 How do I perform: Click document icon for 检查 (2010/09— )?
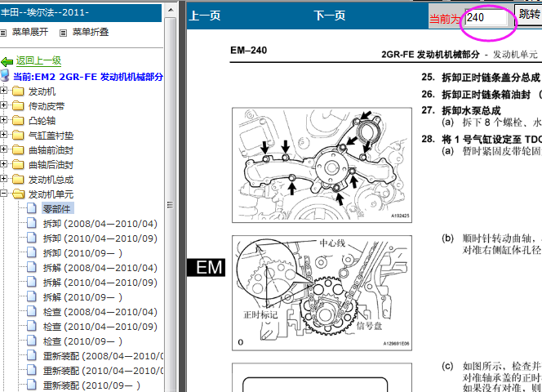tap(32, 341)
